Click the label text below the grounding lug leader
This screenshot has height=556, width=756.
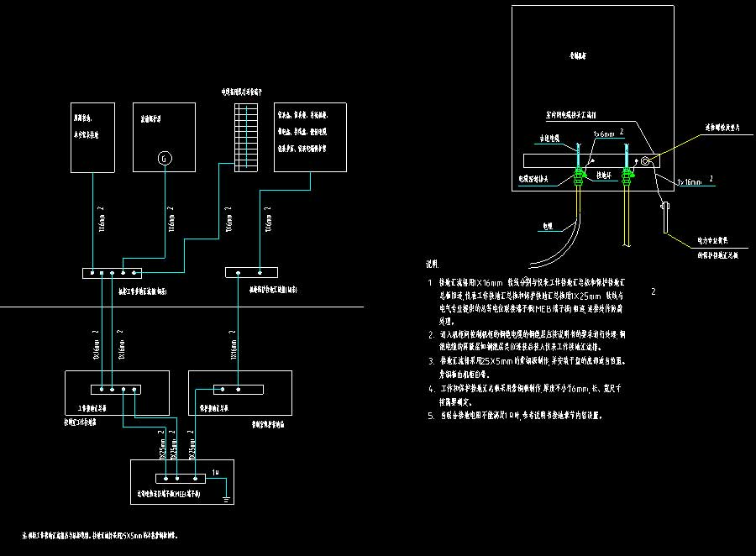pos(717,254)
